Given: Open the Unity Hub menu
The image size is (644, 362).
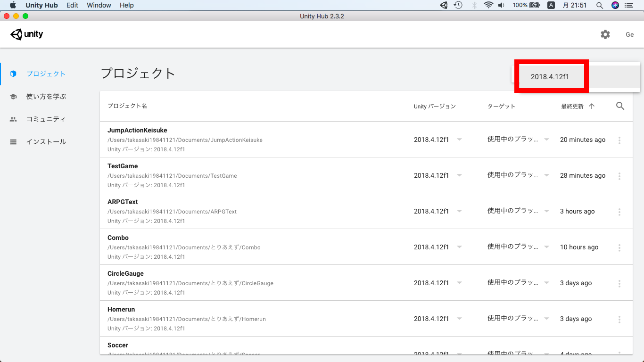Looking at the screenshot, I should 41,5.
